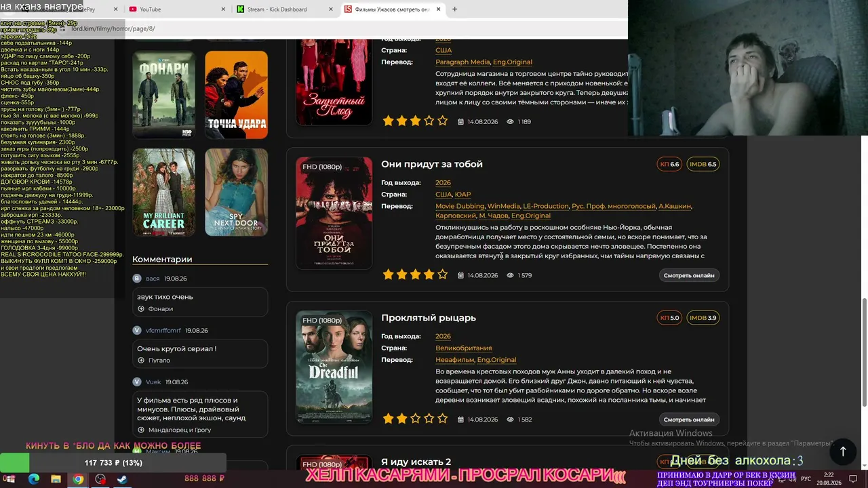The image size is (868, 488).
Task: Open the WinMedia translation link
Action: (x=504, y=206)
